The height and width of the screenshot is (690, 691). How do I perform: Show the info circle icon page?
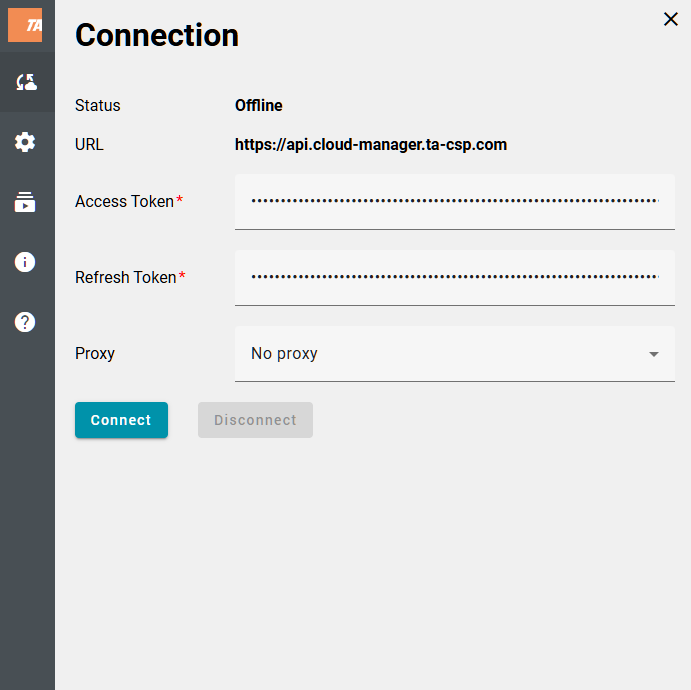tap(26, 262)
